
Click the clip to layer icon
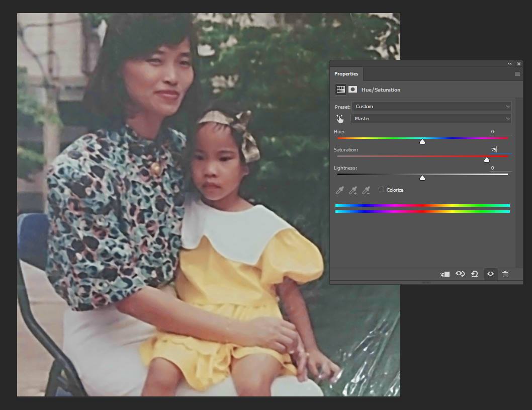(445, 274)
